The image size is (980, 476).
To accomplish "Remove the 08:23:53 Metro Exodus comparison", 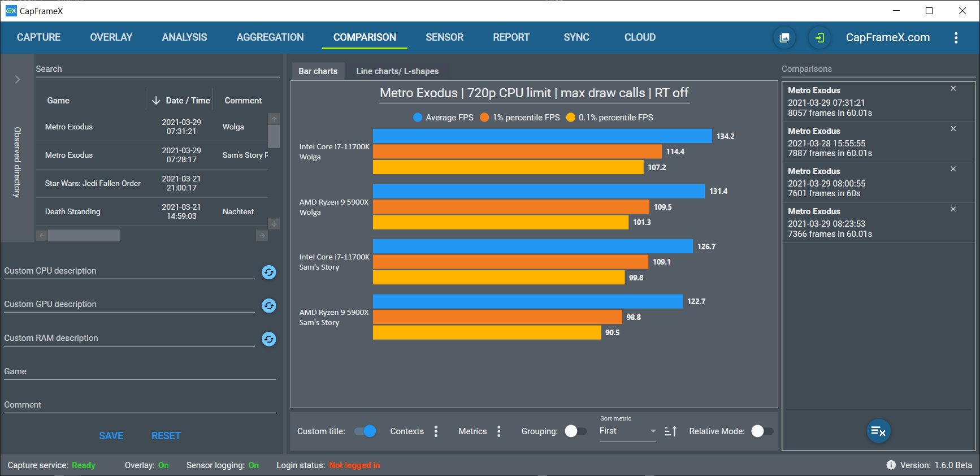I will tap(953, 209).
